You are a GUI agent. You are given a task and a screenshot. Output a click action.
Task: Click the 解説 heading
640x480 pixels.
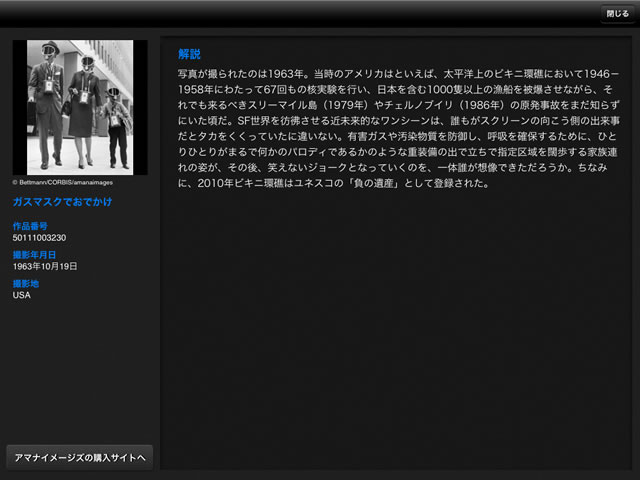(189, 54)
